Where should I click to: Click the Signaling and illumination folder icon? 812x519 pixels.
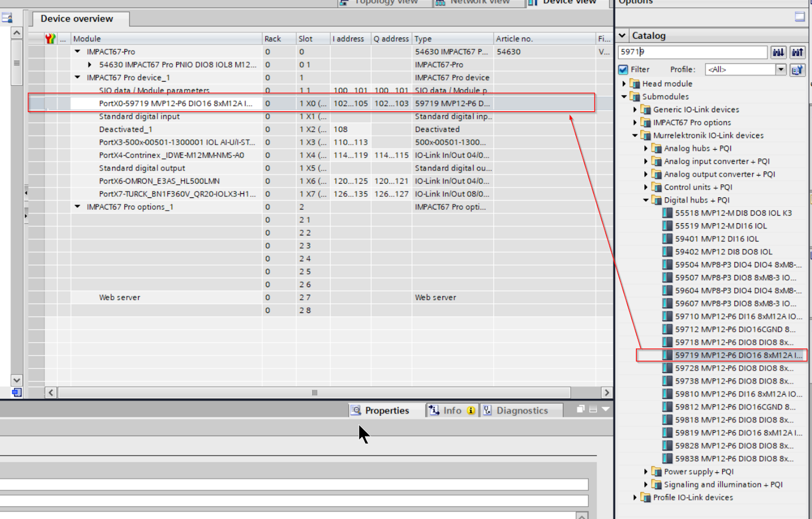click(657, 485)
